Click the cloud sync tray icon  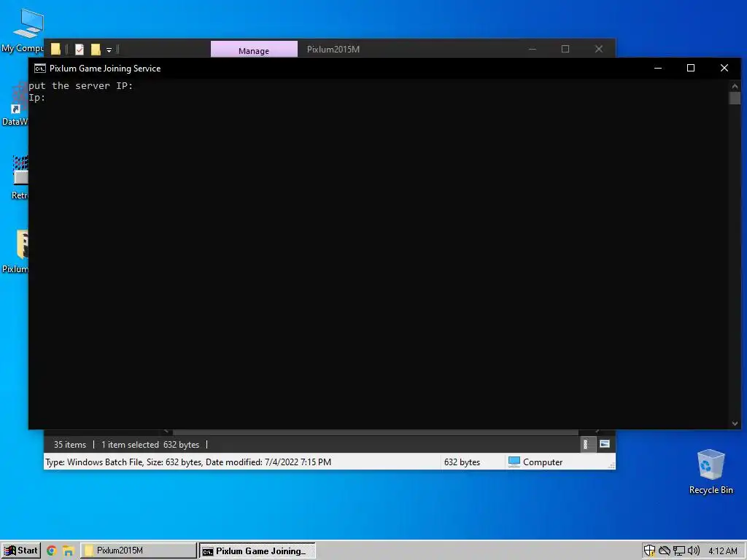[x=664, y=551]
